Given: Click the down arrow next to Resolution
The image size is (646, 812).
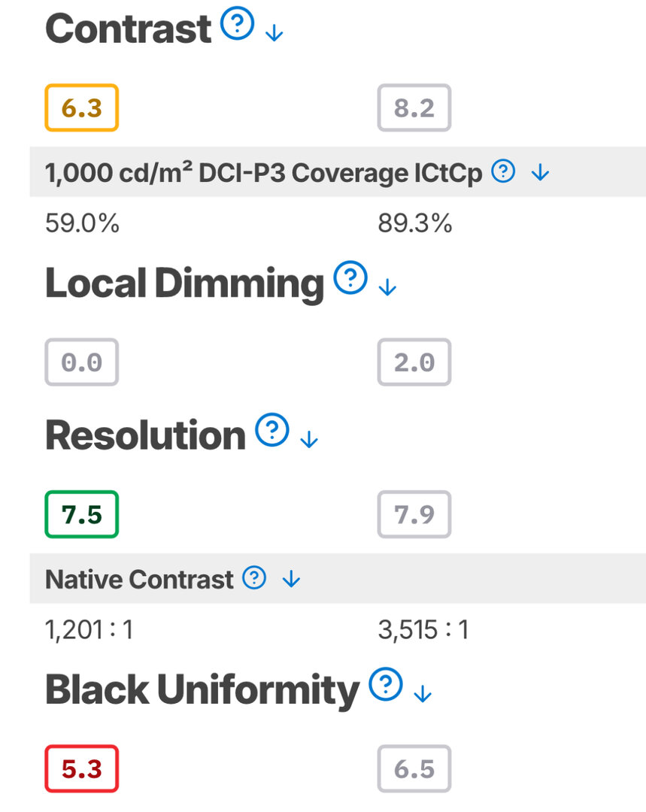Looking at the screenshot, I should coord(309,440).
